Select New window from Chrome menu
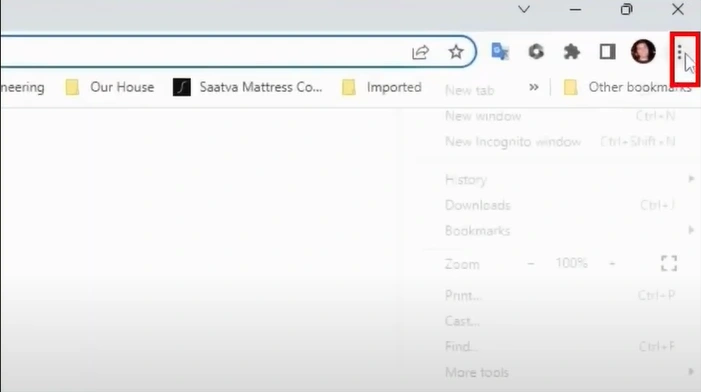The width and height of the screenshot is (701, 392). coord(561,116)
